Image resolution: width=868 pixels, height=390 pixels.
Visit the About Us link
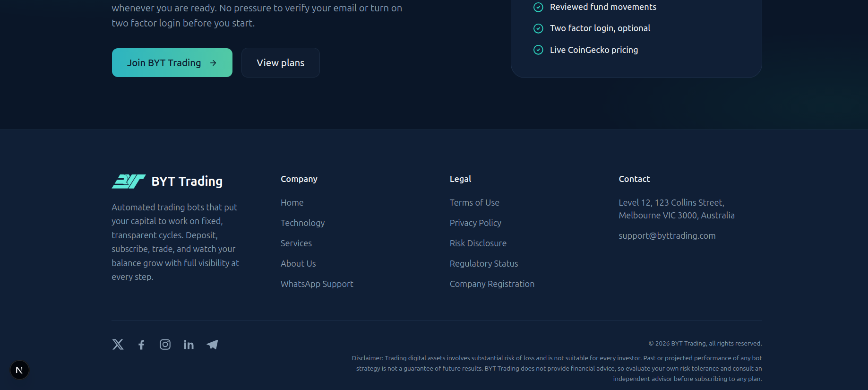(x=298, y=263)
